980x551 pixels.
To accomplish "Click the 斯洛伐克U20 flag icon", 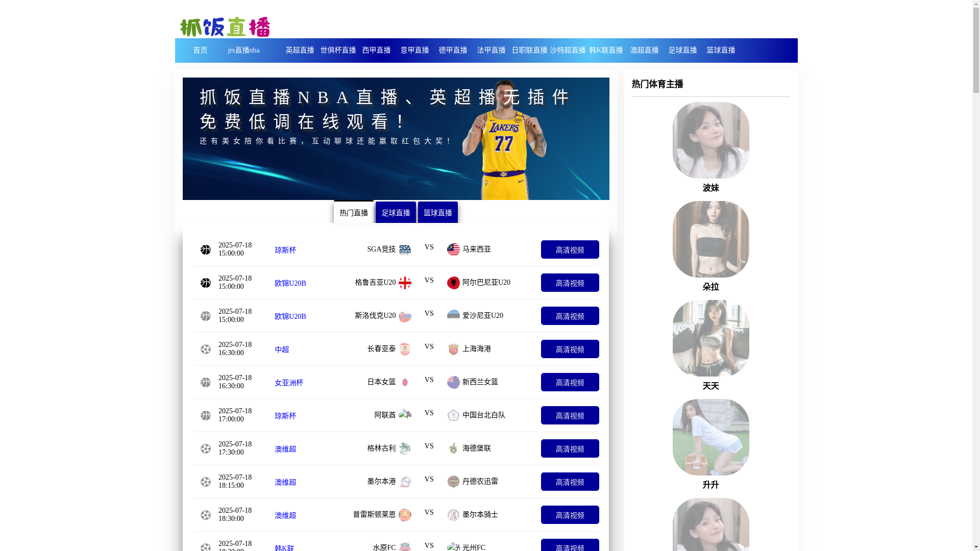I will 405,316.
